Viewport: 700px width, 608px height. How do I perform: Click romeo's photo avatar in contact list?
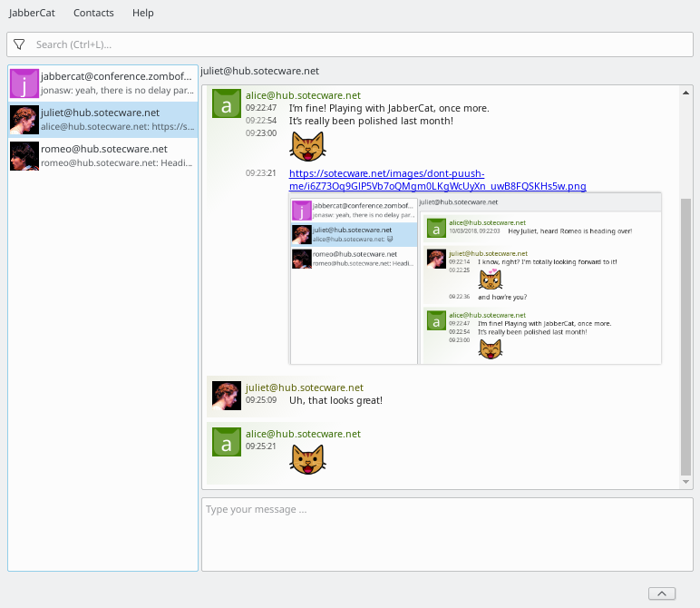coord(24,156)
